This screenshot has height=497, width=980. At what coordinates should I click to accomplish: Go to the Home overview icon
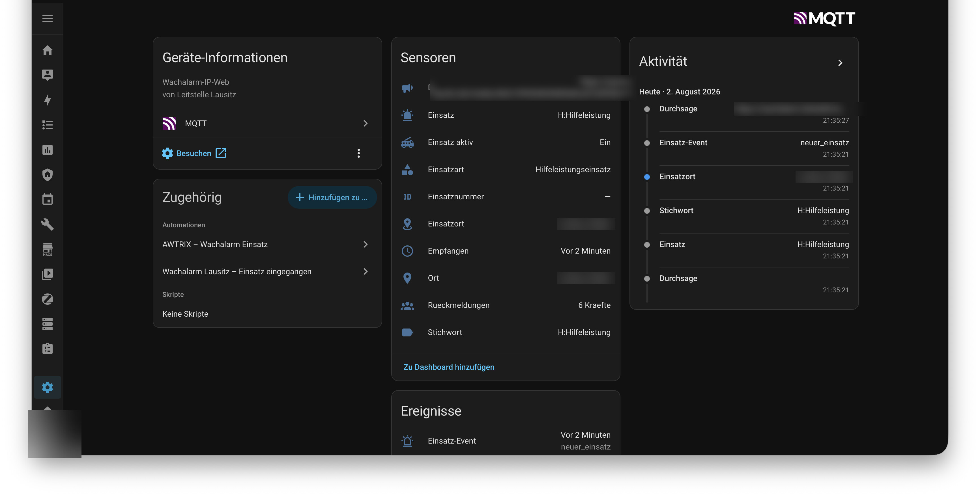[x=47, y=50]
